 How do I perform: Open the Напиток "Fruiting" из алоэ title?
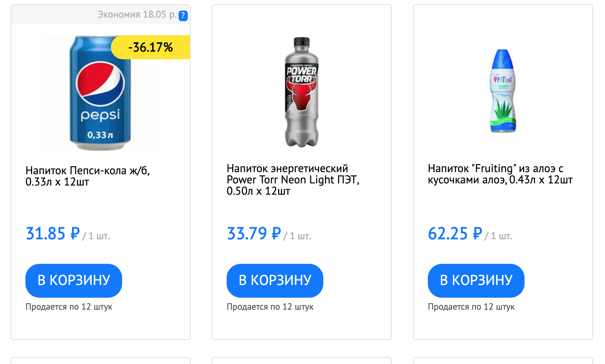[x=500, y=174]
